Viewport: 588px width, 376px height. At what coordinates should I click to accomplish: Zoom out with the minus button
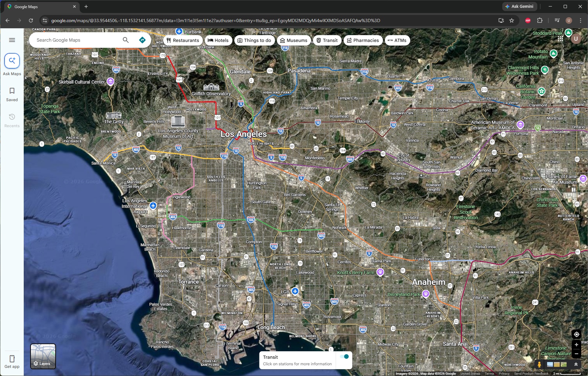point(576,354)
